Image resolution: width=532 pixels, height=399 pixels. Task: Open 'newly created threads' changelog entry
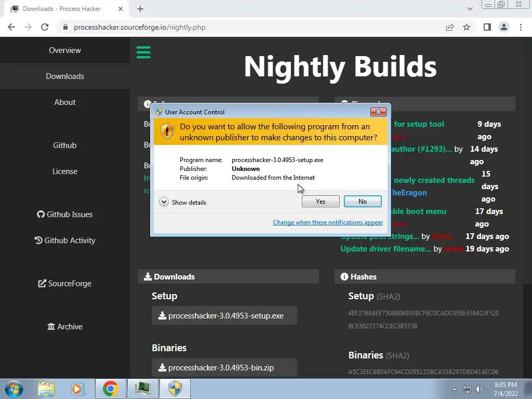point(434,180)
